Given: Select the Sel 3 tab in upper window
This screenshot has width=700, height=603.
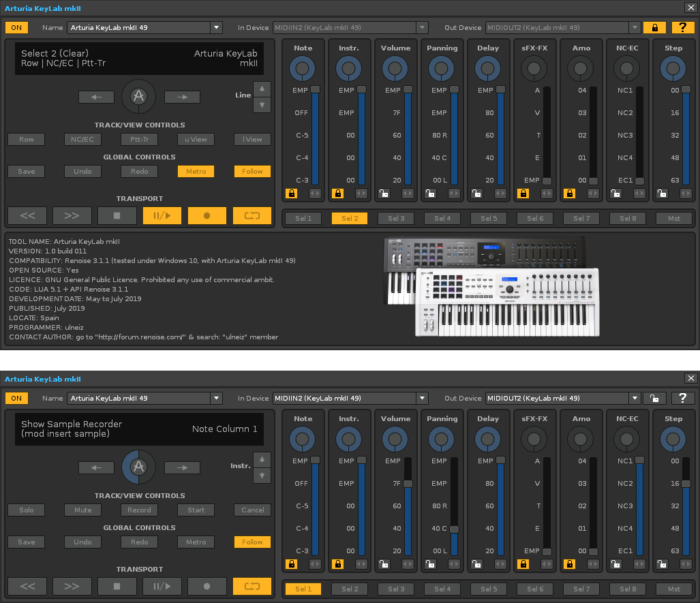Looking at the screenshot, I should 396,218.
